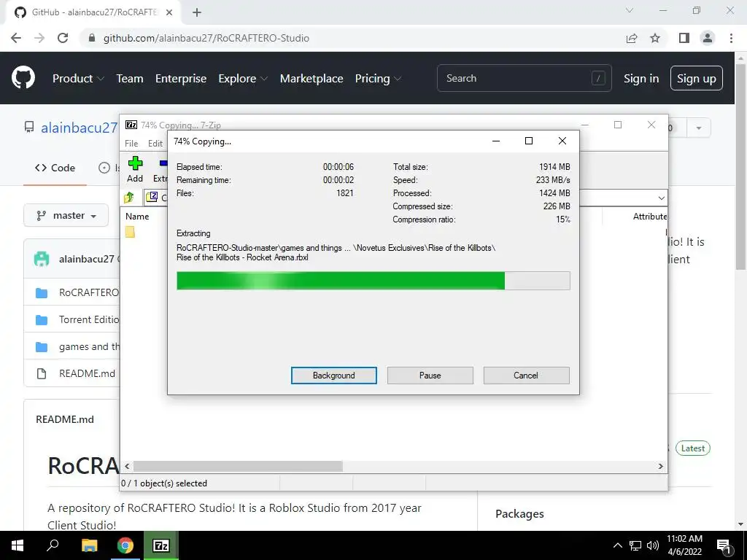Click the Chrome taskbar icon
The image size is (747, 560).
coord(125,545)
